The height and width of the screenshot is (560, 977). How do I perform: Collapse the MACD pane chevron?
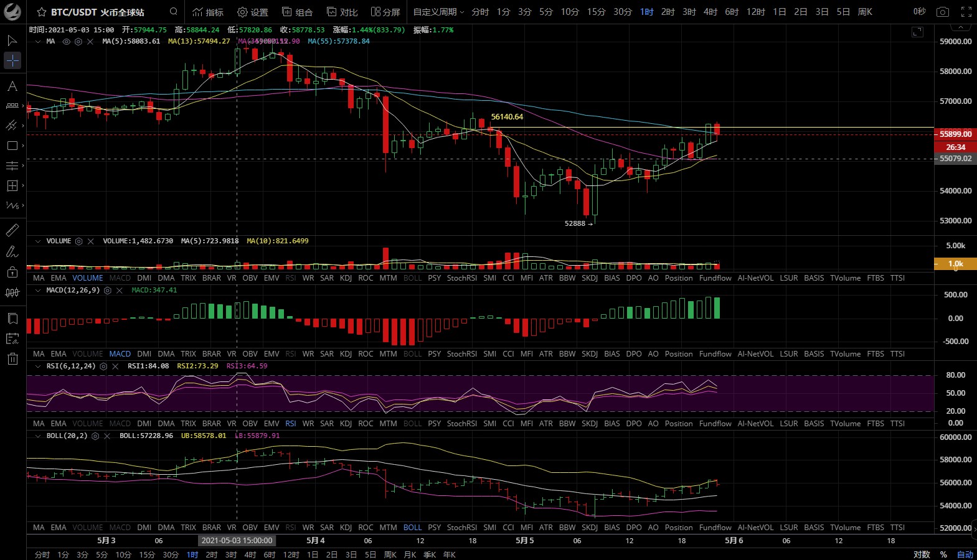[39, 291]
